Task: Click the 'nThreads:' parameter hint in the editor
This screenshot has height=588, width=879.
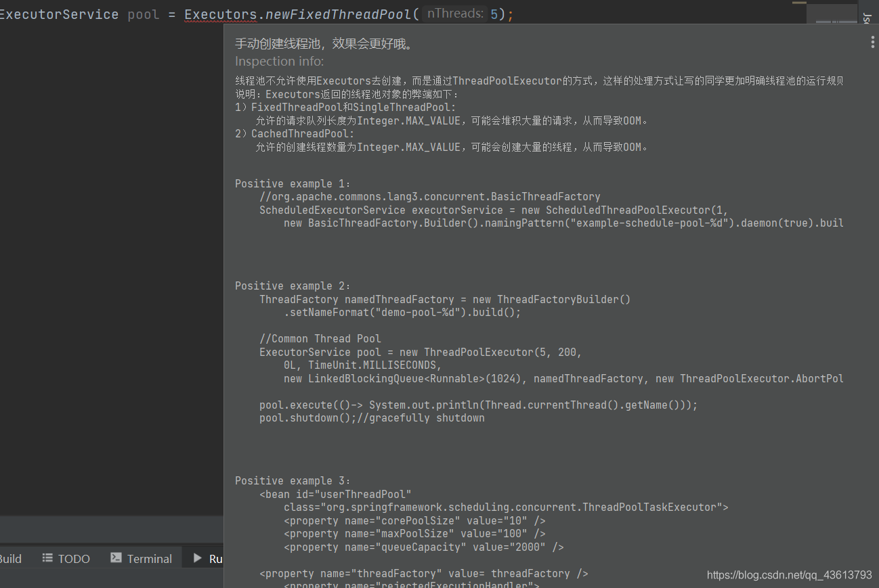Action: 454,14
